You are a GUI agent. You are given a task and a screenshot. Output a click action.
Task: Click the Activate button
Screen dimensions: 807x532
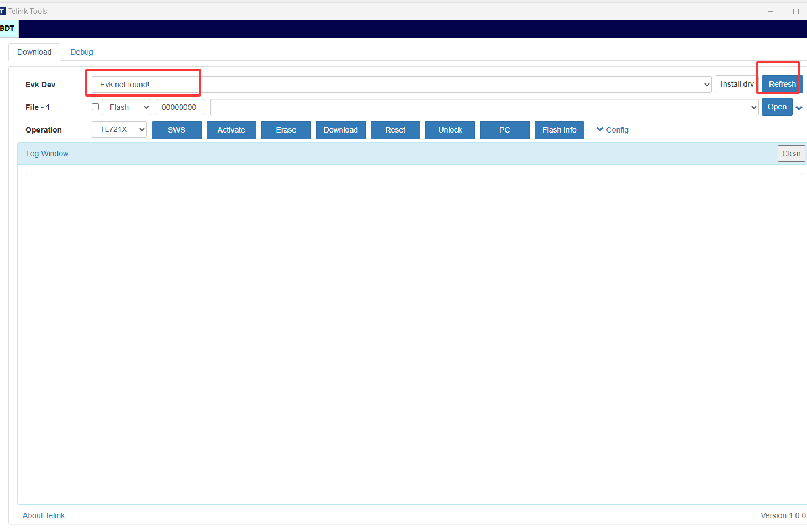[x=231, y=130]
